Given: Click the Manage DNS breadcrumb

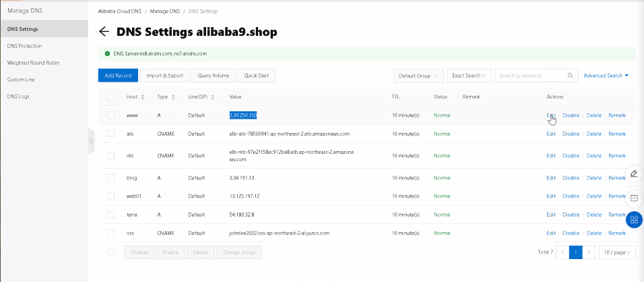Looking at the screenshot, I should (164, 11).
